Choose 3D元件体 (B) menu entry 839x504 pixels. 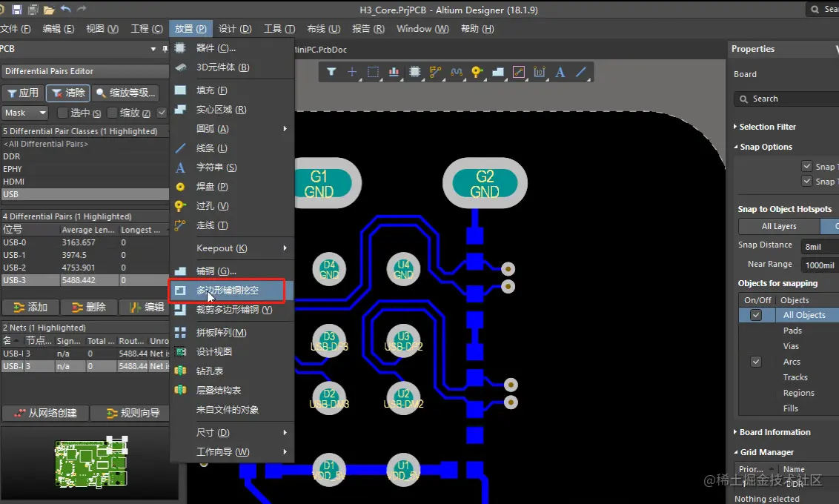click(x=232, y=67)
